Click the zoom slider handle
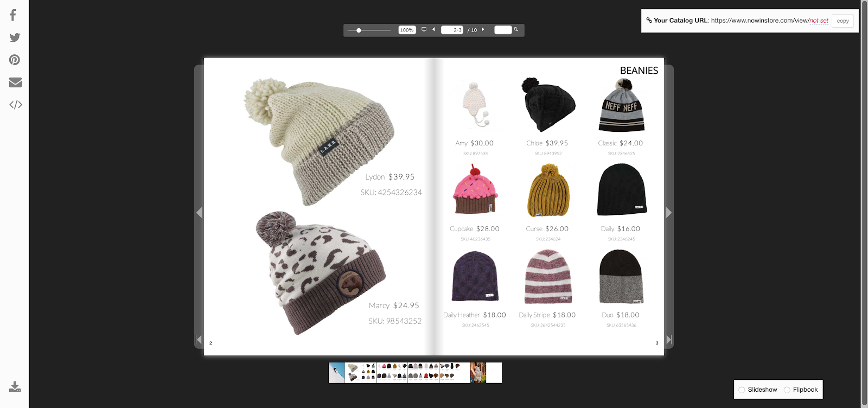 point(359,30)
